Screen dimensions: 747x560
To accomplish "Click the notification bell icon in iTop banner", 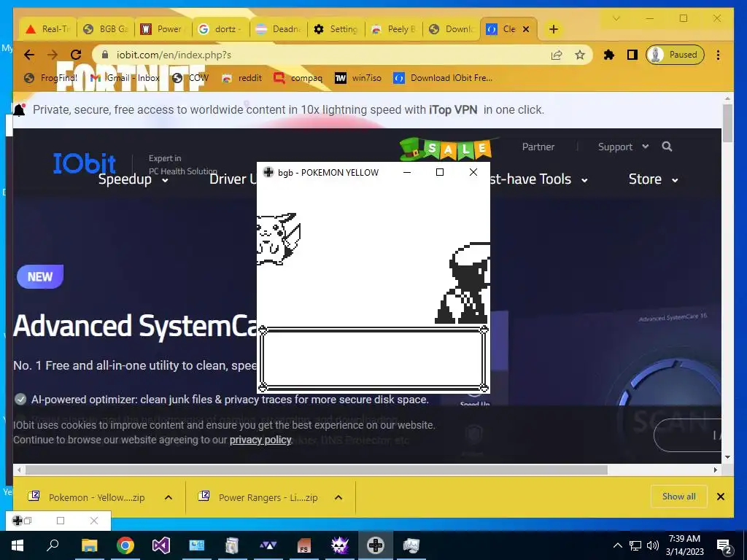I will point(19,110).
